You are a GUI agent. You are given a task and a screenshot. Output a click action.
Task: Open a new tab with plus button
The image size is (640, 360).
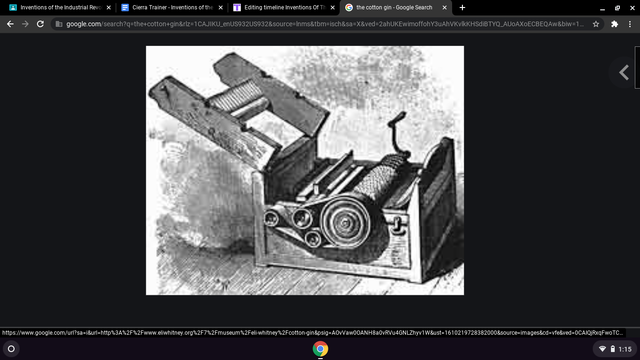tap(462, 7)
